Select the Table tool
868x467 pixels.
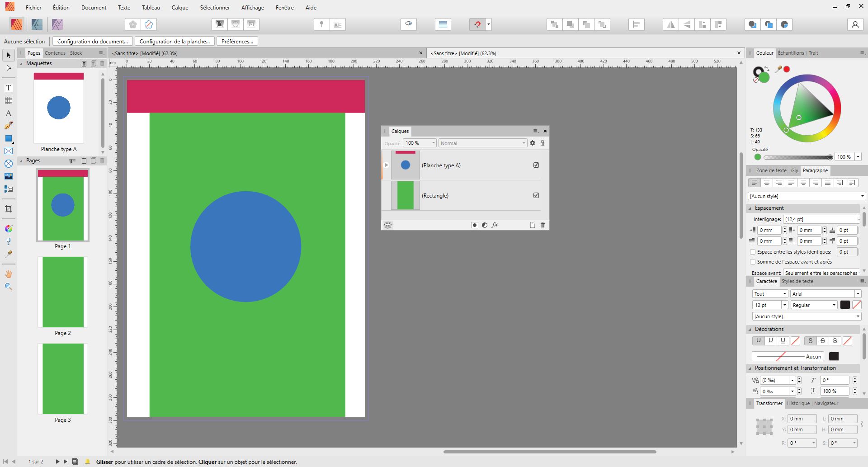[x=8, y=100]
